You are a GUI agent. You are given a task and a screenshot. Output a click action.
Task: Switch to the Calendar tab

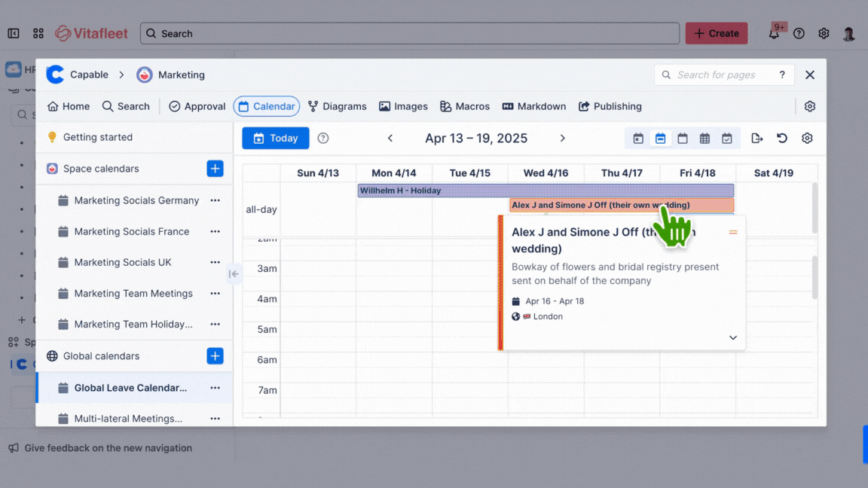click(x=267, y=106)
